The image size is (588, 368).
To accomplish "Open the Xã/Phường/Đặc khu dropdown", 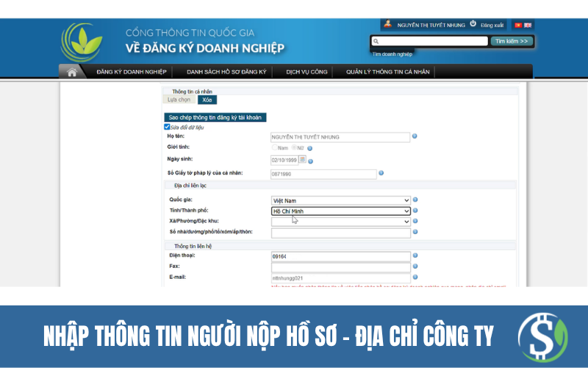I will point(341,222).
